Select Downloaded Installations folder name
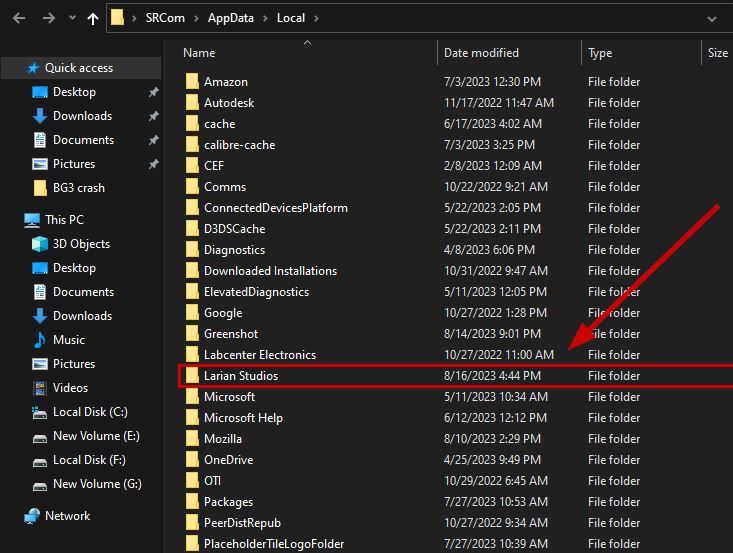 270,271
